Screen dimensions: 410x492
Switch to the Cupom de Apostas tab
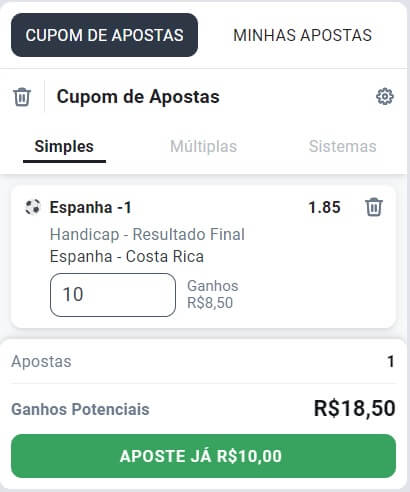click(104, 35)
